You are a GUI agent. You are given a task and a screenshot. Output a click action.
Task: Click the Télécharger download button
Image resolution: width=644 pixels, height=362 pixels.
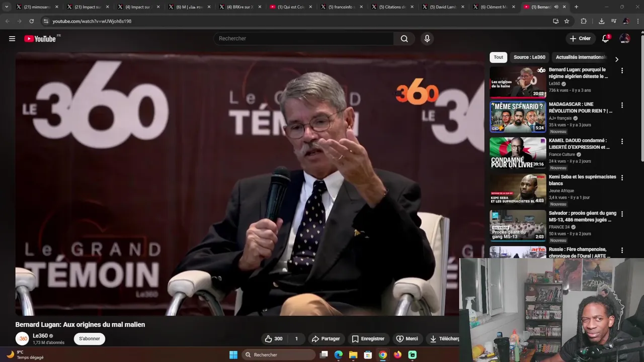tap(444, 339)
